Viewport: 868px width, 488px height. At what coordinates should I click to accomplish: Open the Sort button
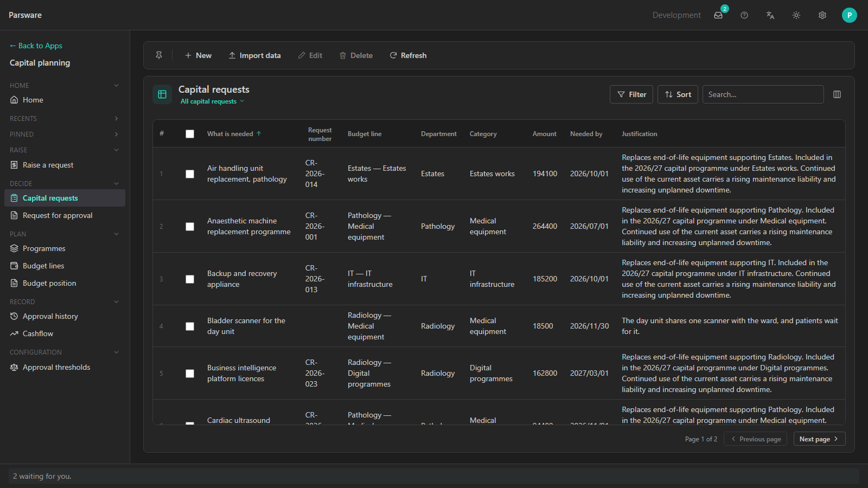(678, 94)
